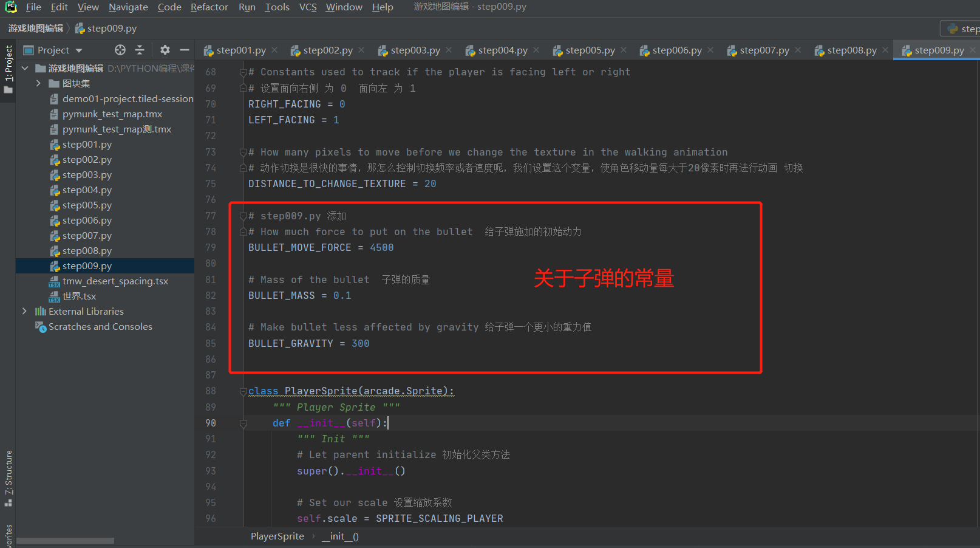
Task: Click the horizontal scrollbar below the project tree
Action: tap(65, 540)
